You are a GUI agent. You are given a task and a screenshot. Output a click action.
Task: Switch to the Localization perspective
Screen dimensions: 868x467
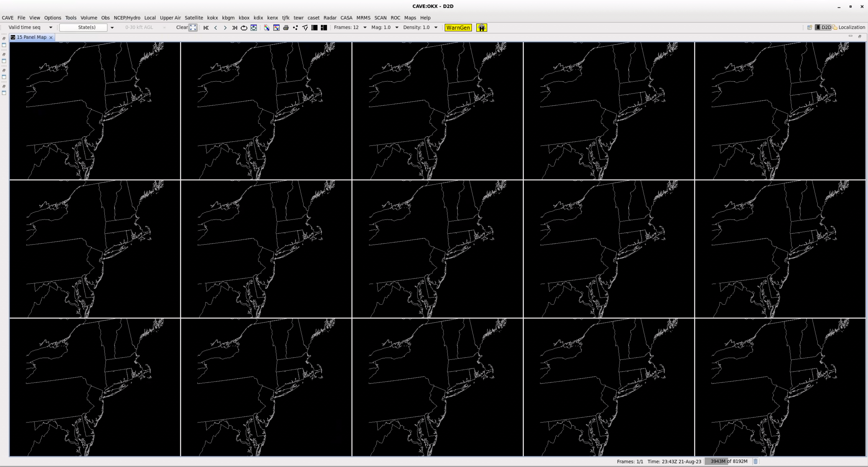tap(849, 27)
